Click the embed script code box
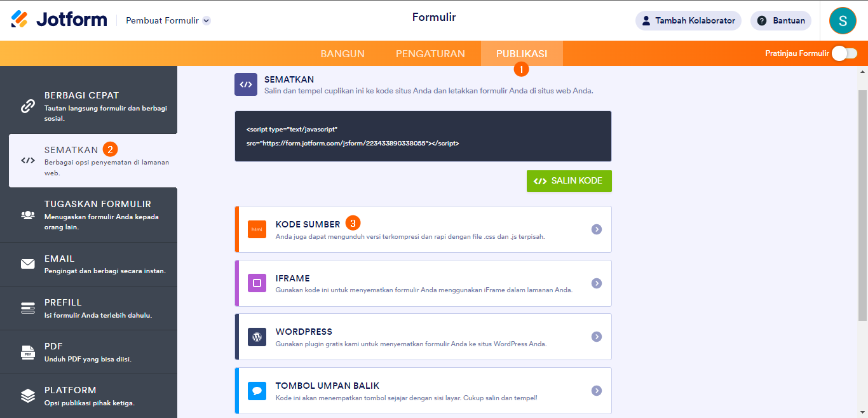This screenshot has width=868, height=418. click(423, 136)
